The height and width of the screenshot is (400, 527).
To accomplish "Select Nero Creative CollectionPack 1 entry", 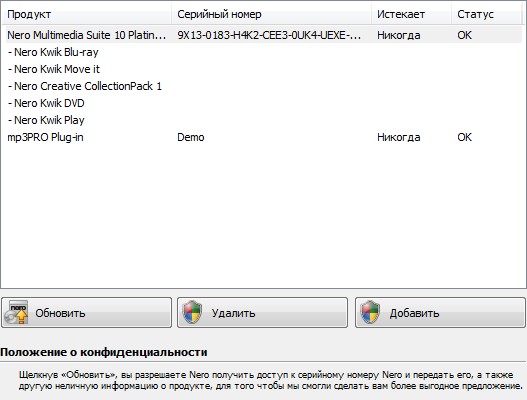I will click(85, 86).
